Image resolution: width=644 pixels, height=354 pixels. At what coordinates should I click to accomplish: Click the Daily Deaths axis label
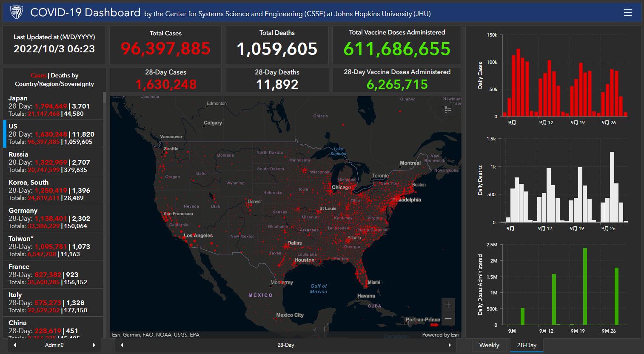click(480, 180)
